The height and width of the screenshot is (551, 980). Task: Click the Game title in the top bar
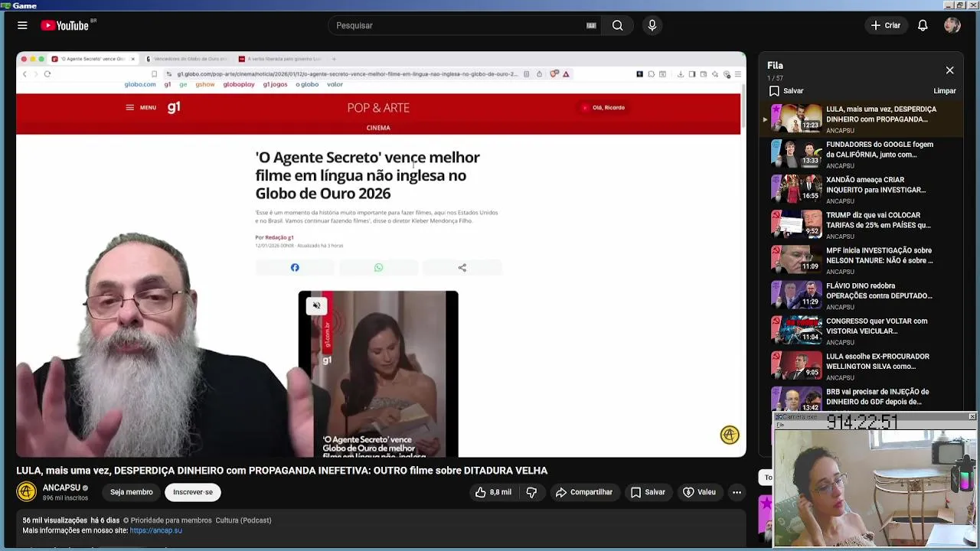click(24, 5)
